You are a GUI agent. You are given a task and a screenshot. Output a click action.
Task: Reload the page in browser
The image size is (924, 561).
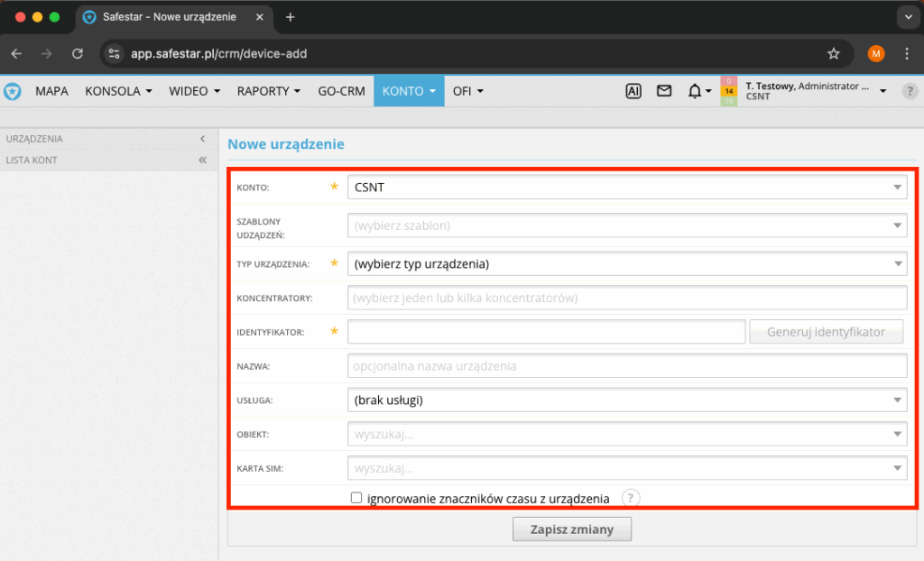point(78,54)
